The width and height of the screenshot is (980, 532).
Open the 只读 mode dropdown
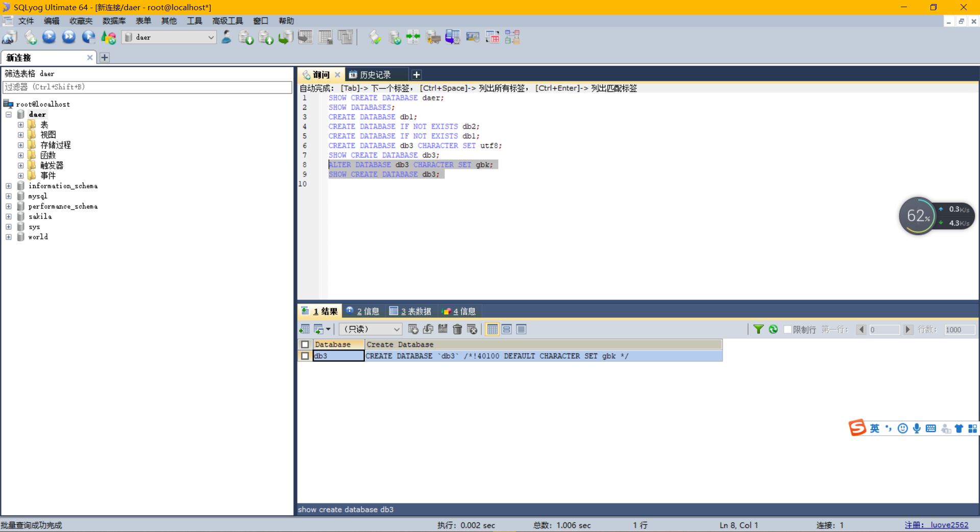[x=371, y=330]
